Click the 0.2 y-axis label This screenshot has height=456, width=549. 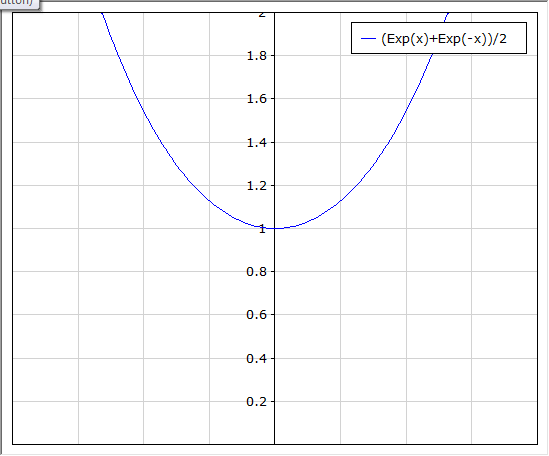coord(256,402)
